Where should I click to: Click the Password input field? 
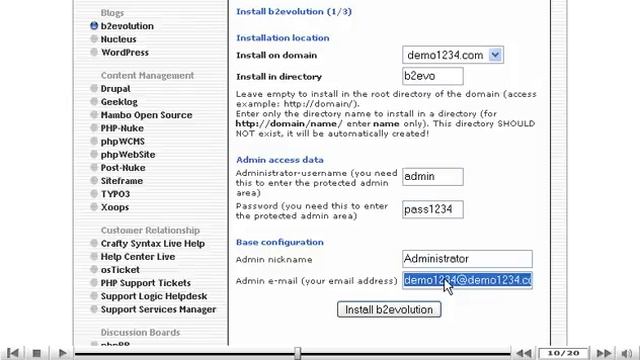[433, 209]
